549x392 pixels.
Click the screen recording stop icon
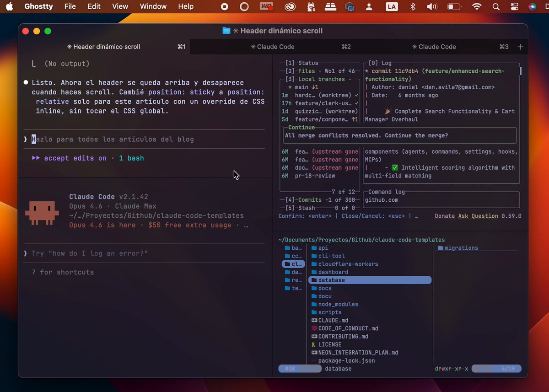click(x=225, y=7)
